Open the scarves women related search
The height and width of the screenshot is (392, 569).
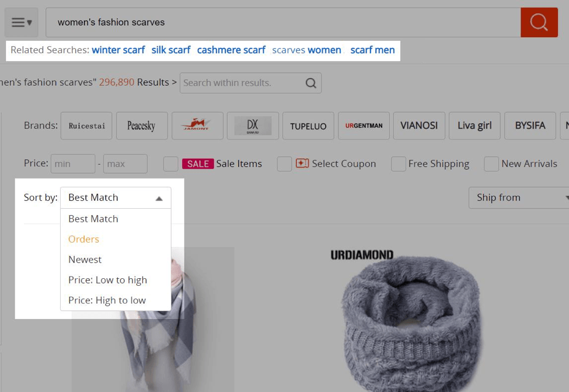(306, 50)
